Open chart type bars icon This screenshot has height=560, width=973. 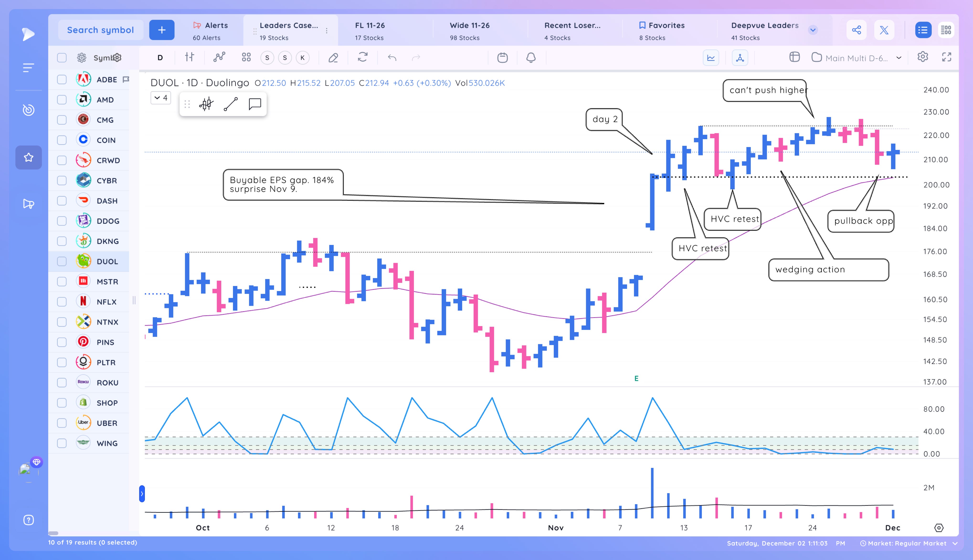pyautogui.click(x=189, y=57)
